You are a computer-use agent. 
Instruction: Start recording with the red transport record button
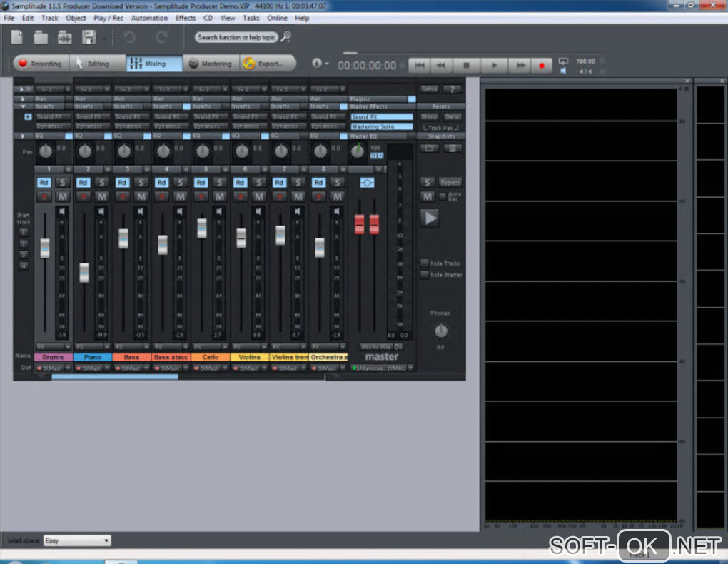tap(541, 66)
